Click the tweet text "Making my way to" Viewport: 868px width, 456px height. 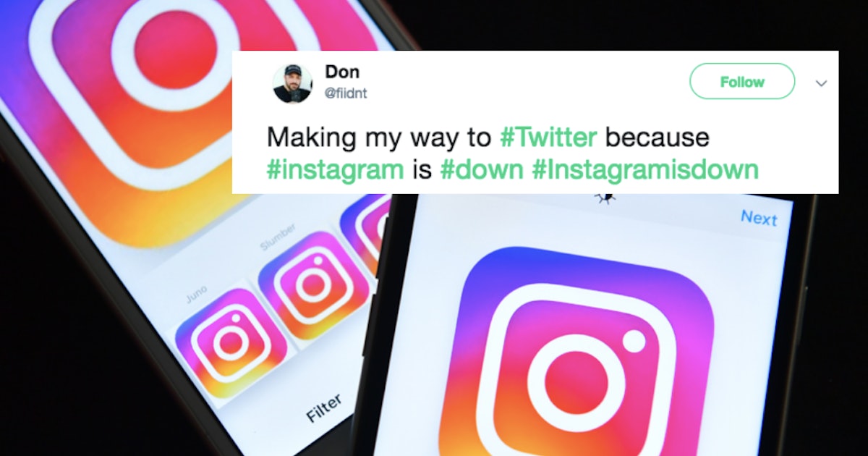[x=379, y=138]
